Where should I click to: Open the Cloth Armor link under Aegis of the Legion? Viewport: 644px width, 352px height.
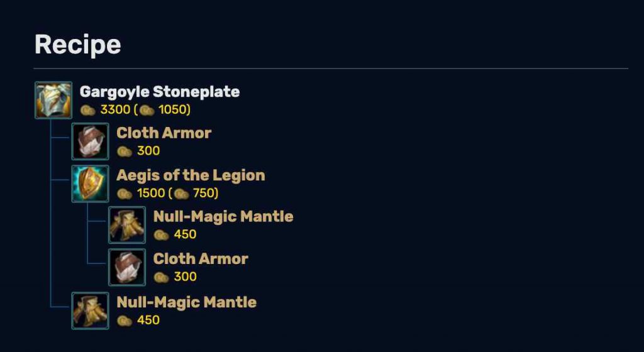coord(201,259)
